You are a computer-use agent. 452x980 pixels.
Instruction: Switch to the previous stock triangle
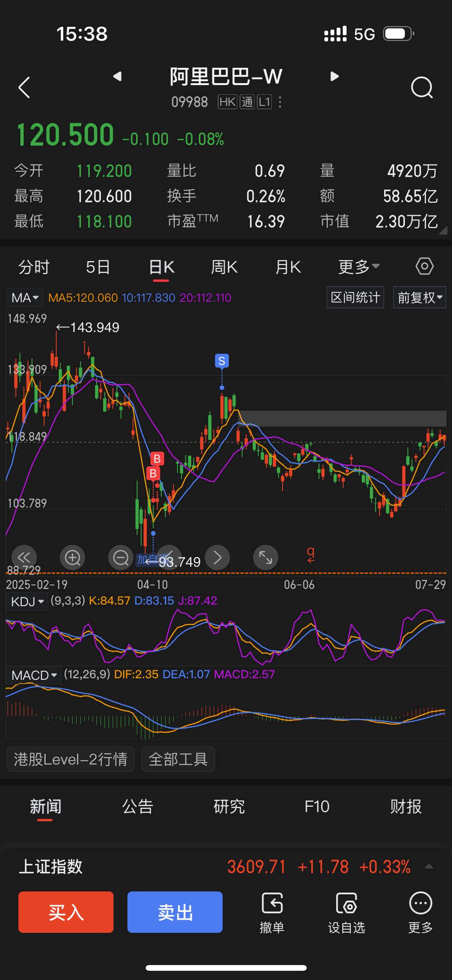[117, 76]
